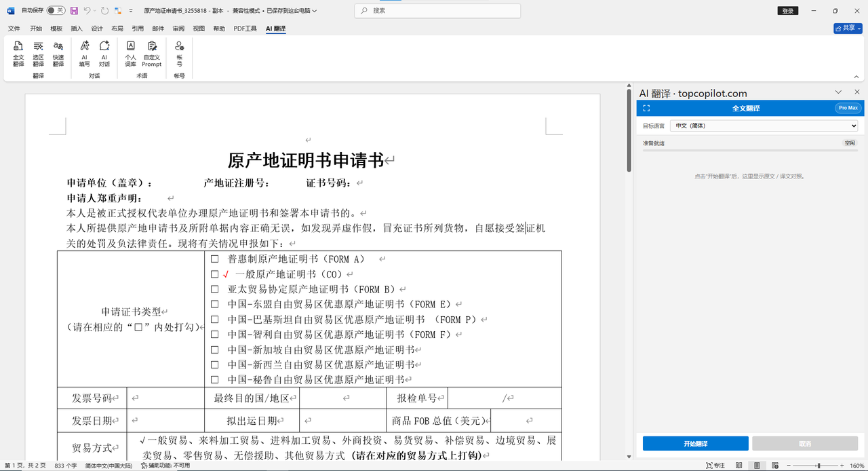Viewport: 868px width, 471px height.
Task: Expand the fullscreen icon in translation panel
Action: pos(646,109)
